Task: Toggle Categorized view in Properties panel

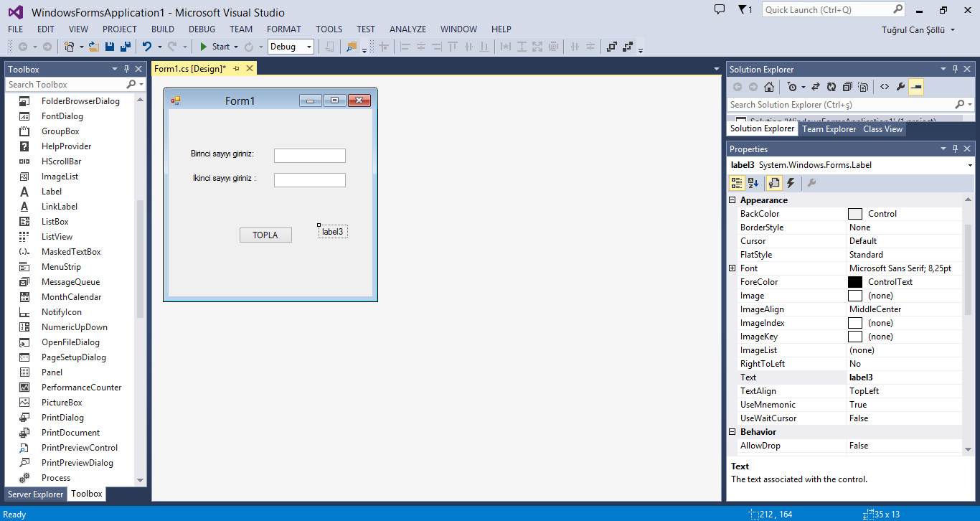Action: tap(737, 183)
